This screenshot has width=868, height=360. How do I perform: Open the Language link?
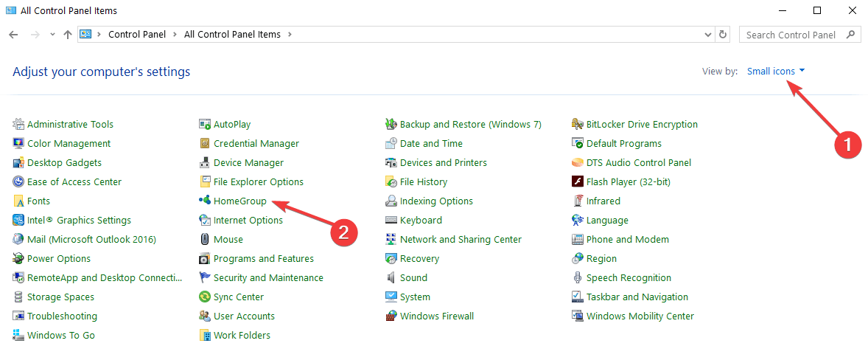[607, 221]
